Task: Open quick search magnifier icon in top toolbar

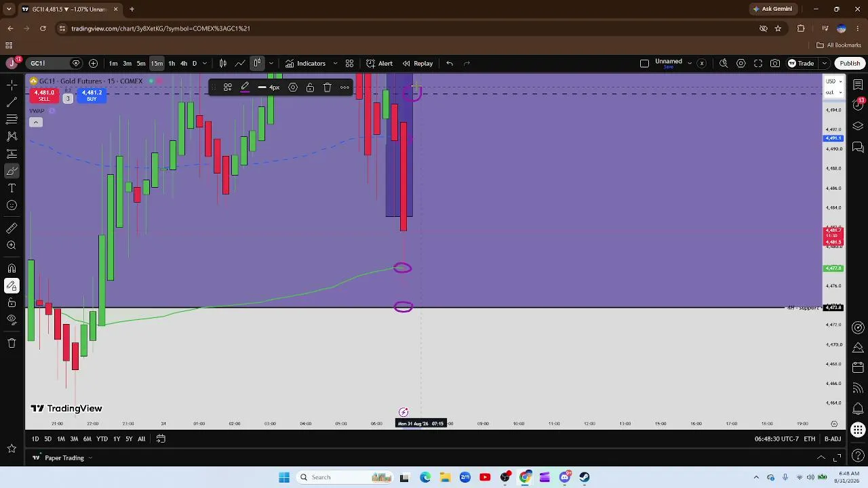Action: tap(724, 63)
